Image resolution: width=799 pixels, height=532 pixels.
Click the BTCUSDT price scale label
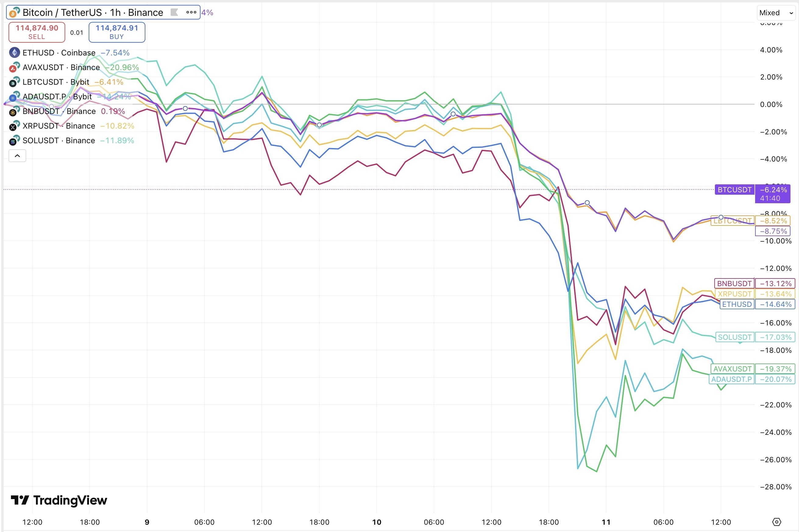tap(734, 190)
